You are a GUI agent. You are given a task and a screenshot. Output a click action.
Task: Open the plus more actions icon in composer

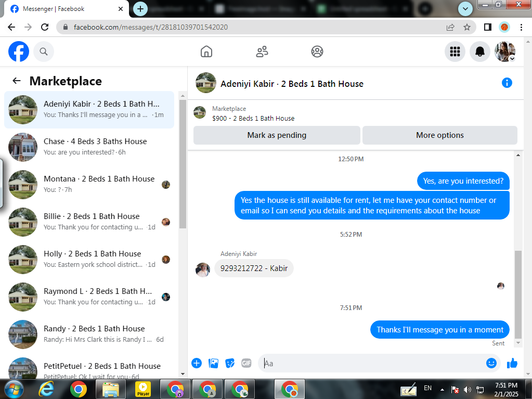coord(197,363)
